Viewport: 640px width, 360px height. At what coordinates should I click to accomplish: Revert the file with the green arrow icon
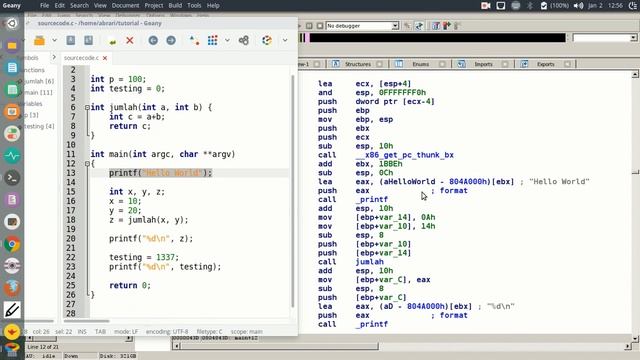point(112,41)
